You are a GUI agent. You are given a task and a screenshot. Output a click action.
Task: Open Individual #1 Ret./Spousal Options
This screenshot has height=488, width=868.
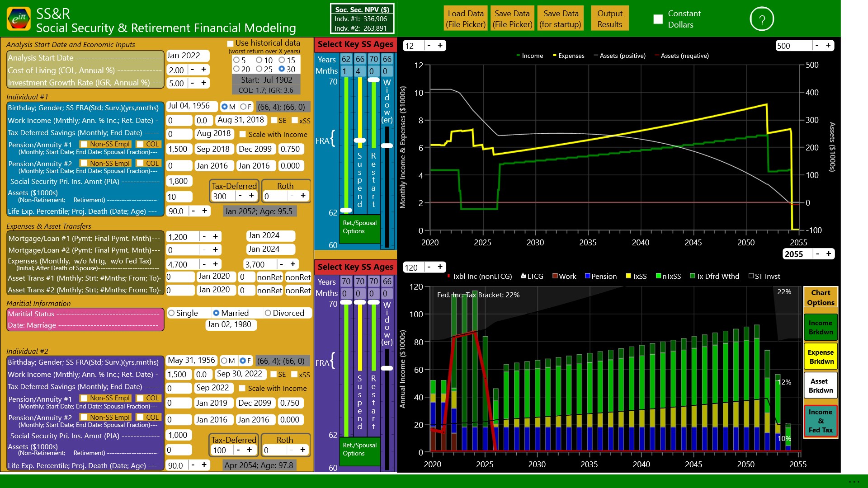coord(360,227)
